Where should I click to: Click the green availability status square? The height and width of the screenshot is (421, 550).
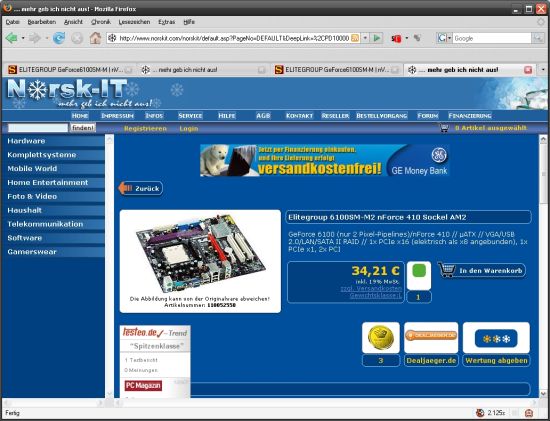pos(419,270)
